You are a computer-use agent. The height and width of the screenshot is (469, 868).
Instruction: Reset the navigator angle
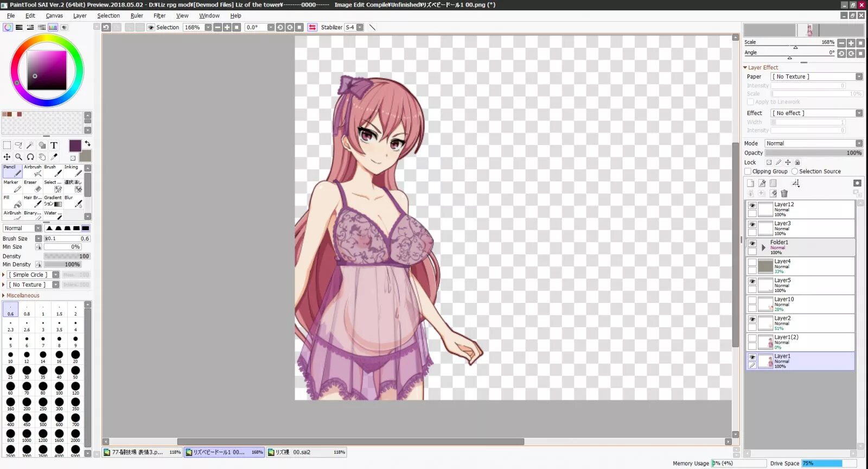(860, 53)
